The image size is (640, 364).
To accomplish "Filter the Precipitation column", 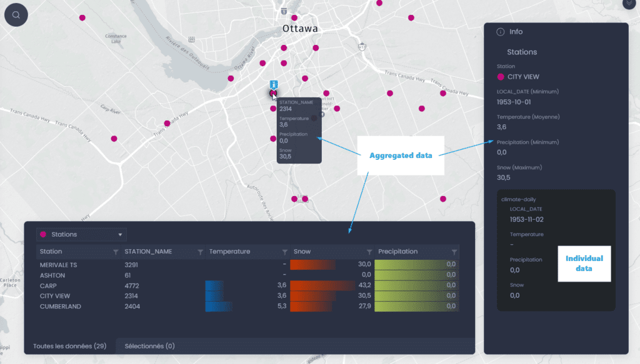I will tap(454, 252).
